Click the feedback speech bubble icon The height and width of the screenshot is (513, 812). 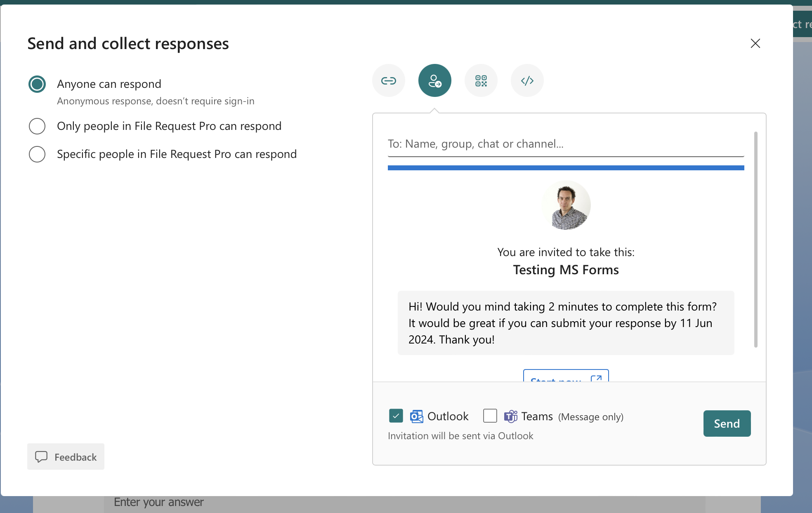(x=42, y=457)
